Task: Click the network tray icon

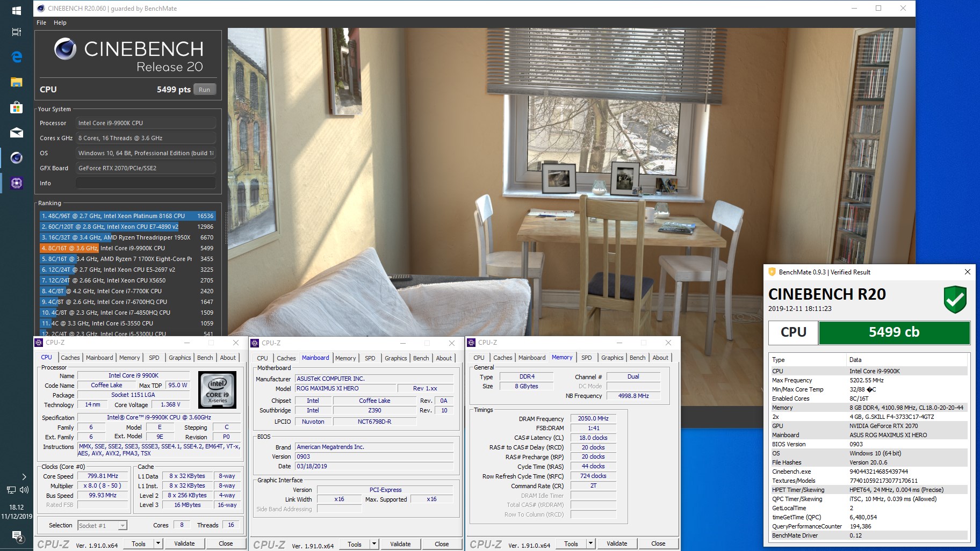Action: click(x=11, y=489)
